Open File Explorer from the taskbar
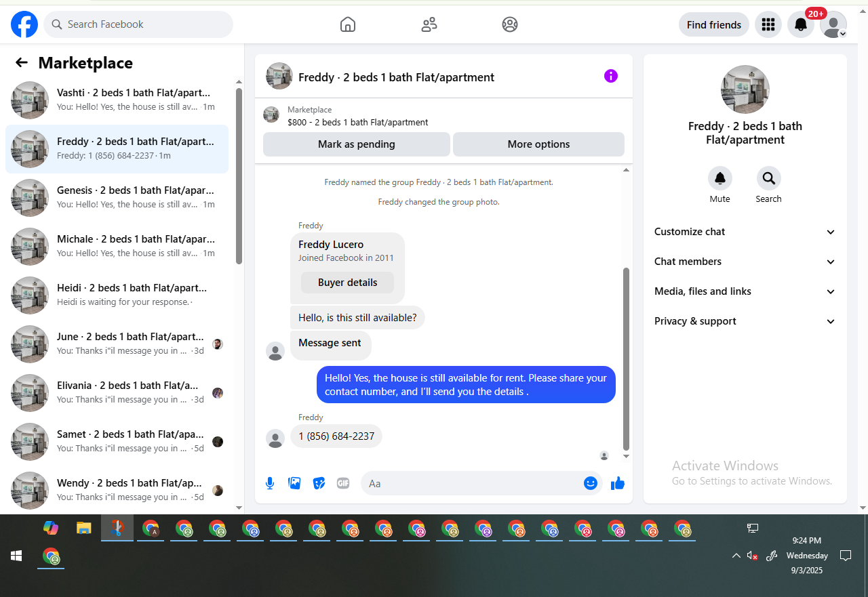Viewport: 868px width, 597px height. pyautogui.click(x=83, y=527)
